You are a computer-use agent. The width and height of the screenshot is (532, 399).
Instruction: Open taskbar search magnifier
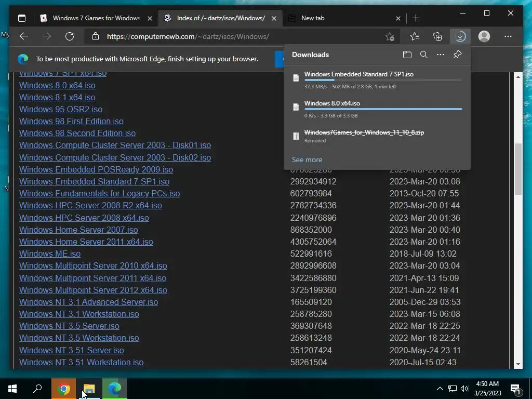37,389
